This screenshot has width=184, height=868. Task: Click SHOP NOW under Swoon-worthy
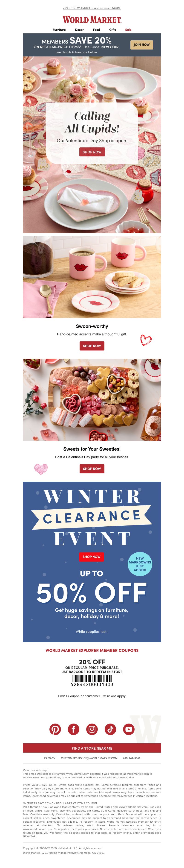(x=92, y=346)
